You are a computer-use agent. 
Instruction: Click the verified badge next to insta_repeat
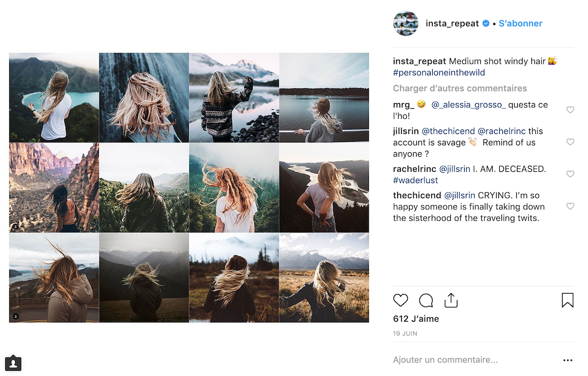click(485, 23)
